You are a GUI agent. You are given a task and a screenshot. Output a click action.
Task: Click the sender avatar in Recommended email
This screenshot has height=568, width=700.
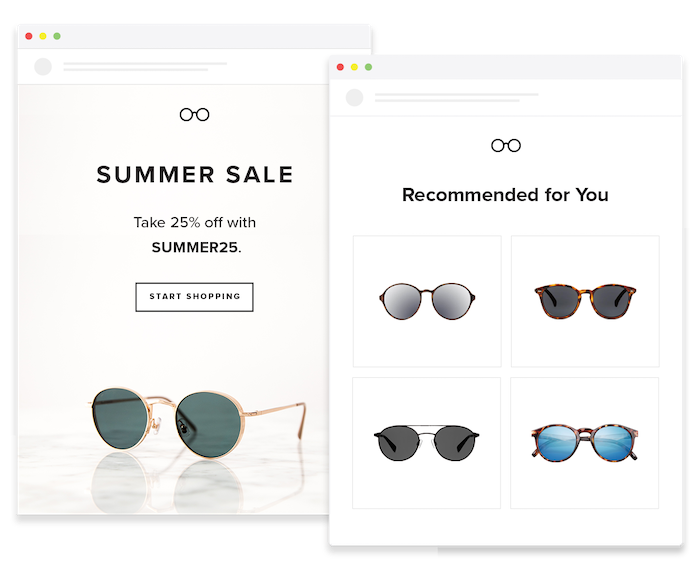(x=354, y=98)
